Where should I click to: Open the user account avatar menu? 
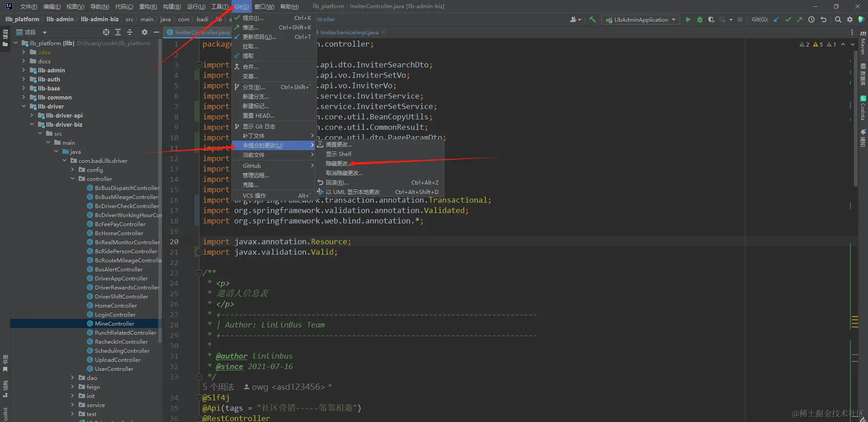575,19
